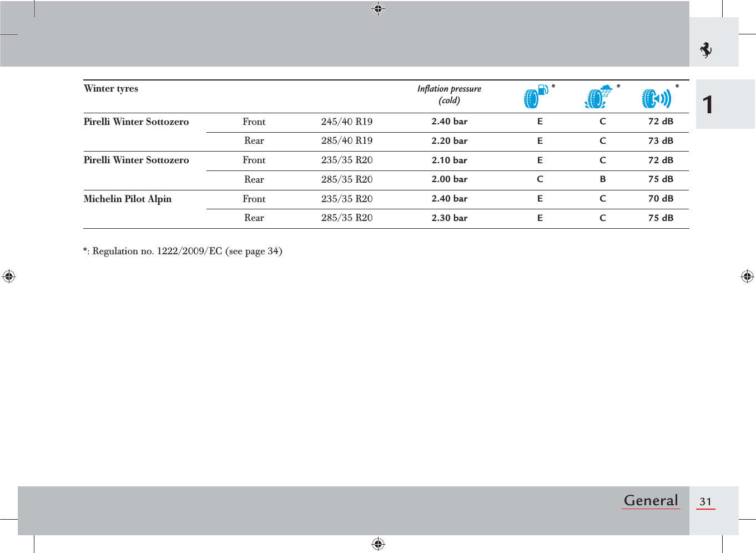Click the 'Inflation pressure (cold)' column header
This screenshot has width=756, height=553.
(x=449, y=94)
